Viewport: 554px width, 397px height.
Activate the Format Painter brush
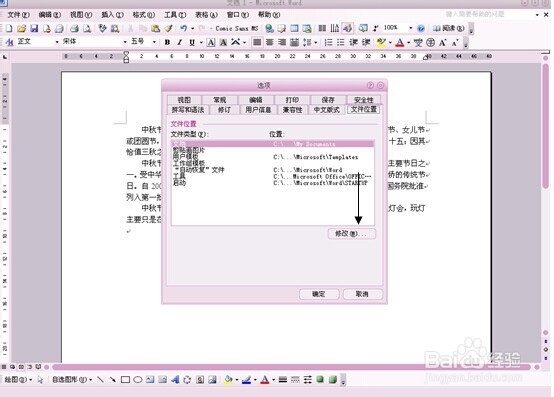(x=169, y=28)
